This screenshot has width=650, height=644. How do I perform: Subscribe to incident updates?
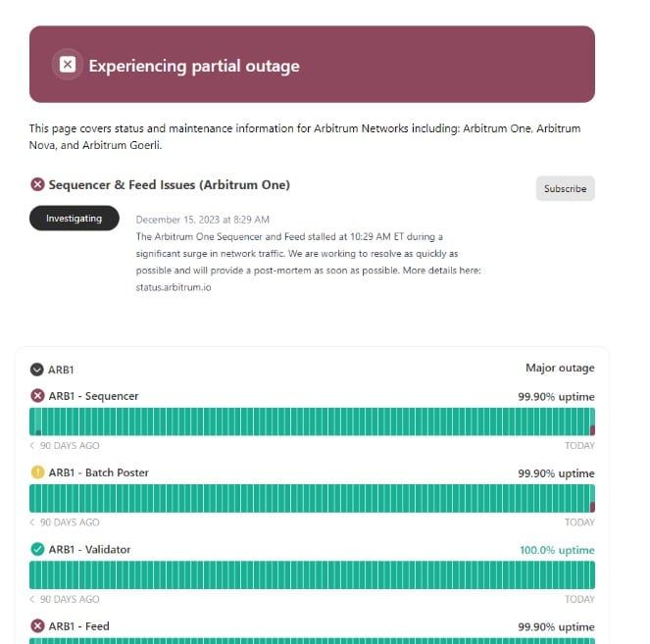[566, 188]
